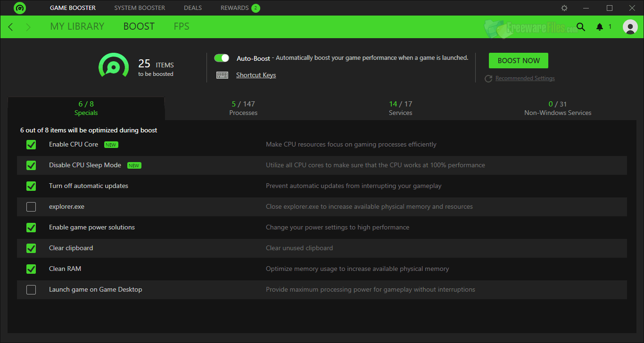Disable the Auto-Boost toggle
Image resolution: width=644 pixels, height=343 pixels.
[x=222, y=57]
